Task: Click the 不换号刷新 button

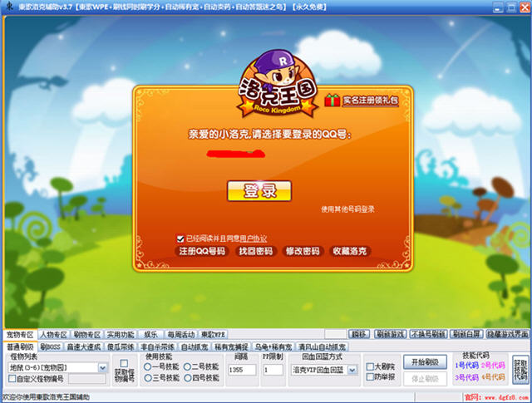Action: pyautogui.click(x=429, y=334)
